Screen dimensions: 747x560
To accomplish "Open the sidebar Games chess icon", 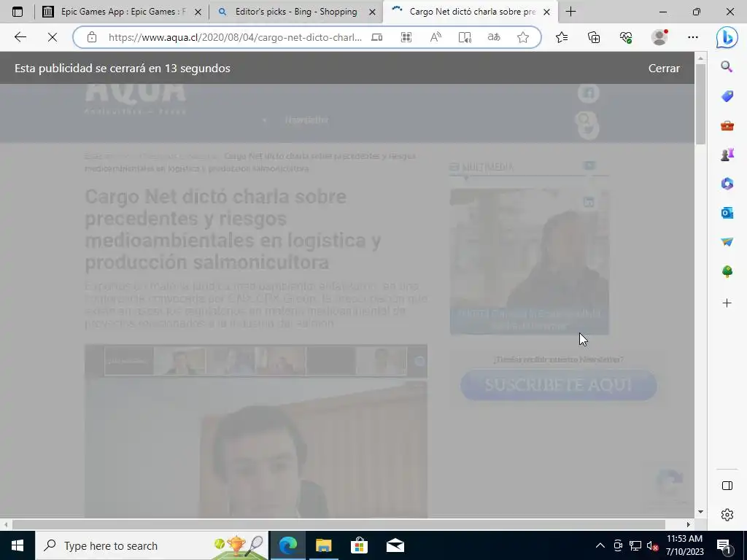I will pos(727,155).
